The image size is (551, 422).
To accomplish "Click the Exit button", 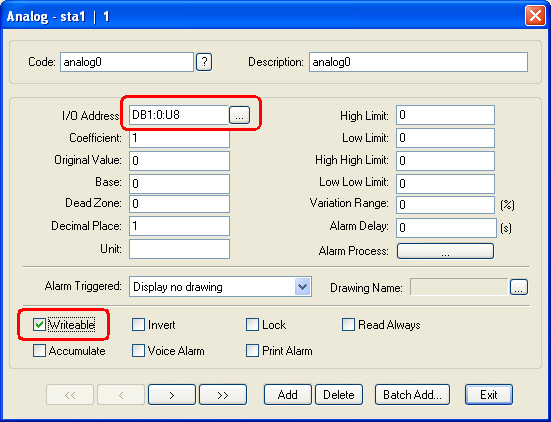I will (x=489, y=395).
